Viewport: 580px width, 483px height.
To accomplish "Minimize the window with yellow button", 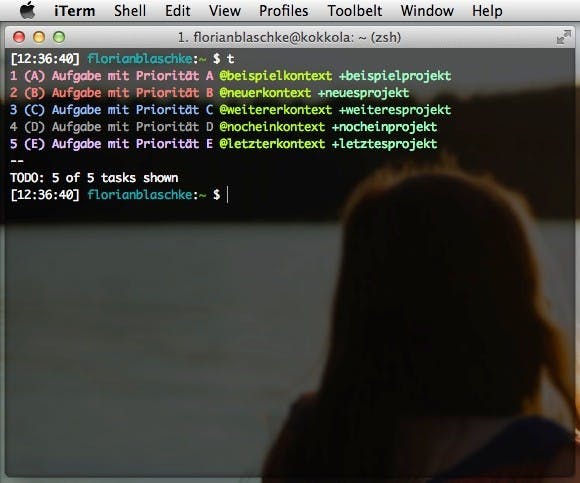I will tap(39, 37).
